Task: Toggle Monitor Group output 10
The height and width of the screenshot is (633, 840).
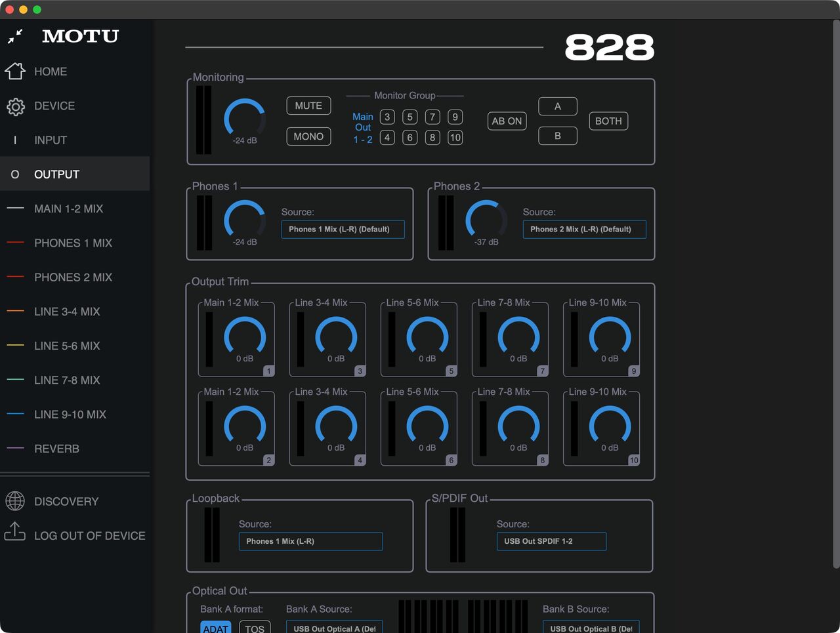Action: [455, 137]
